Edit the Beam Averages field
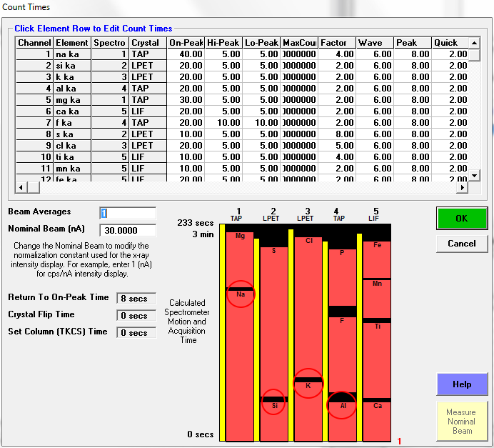Image resolution: width=494 pixels, height=448 pixels. (128, 213)
